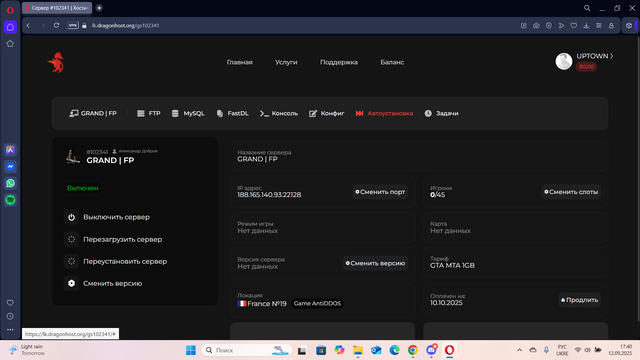Open the Автоустановка tab

(384, 113)
